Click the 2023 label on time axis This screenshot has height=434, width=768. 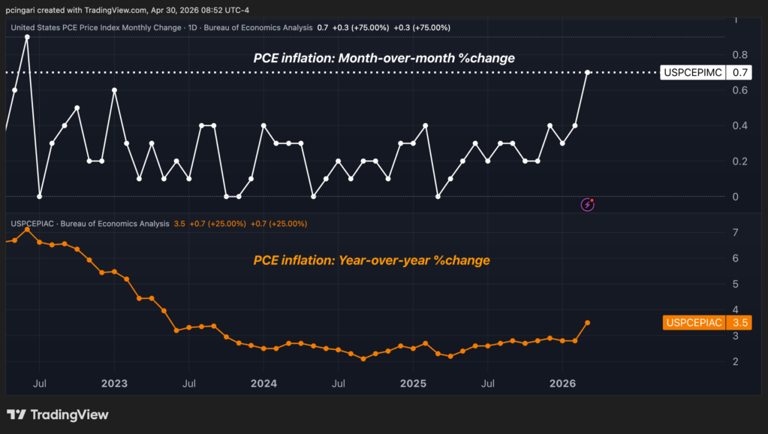pos(114,383)
